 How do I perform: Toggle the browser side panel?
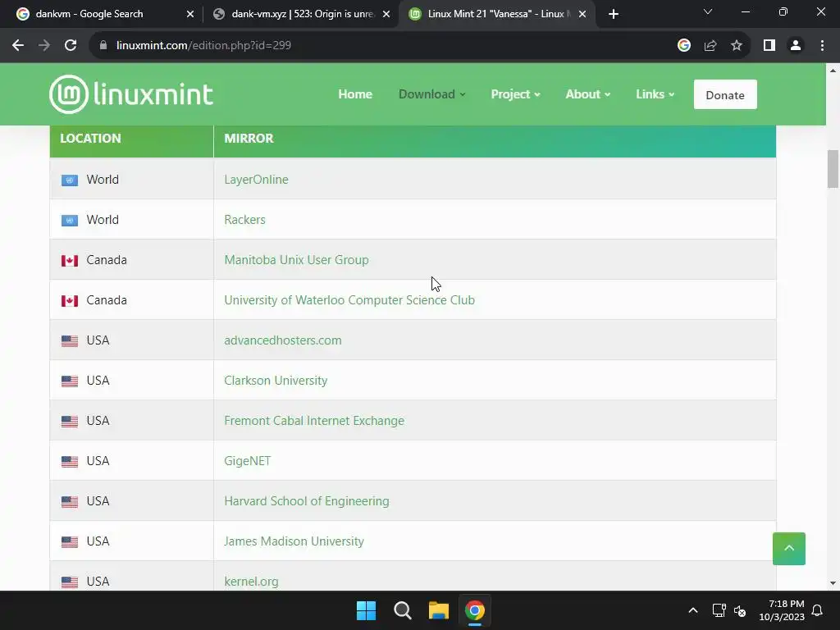[769, 46]
